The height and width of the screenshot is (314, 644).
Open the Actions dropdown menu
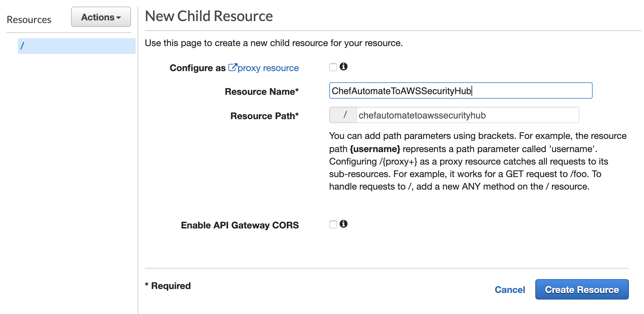(101, 17)
